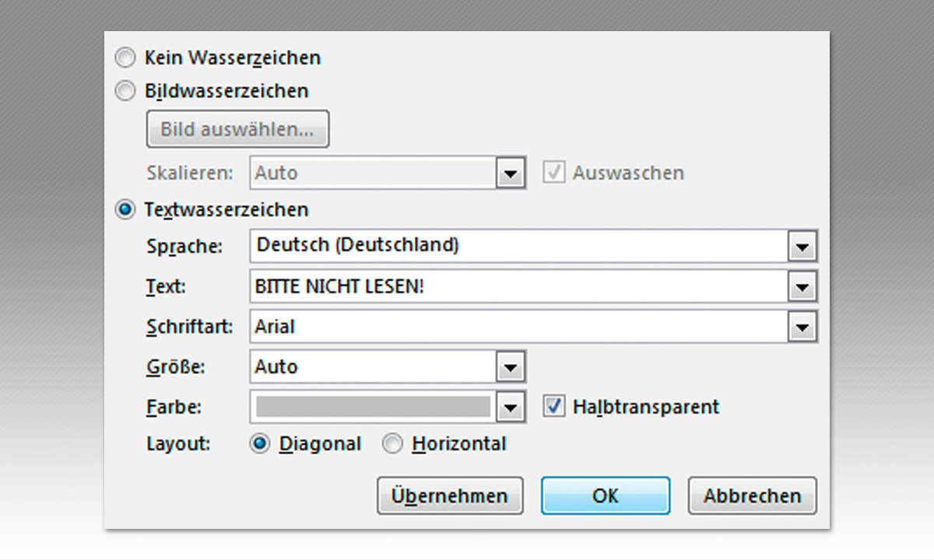Open the Schriftart dropdown arrow
Screen dimensions: 934x560
pos(802,327)
